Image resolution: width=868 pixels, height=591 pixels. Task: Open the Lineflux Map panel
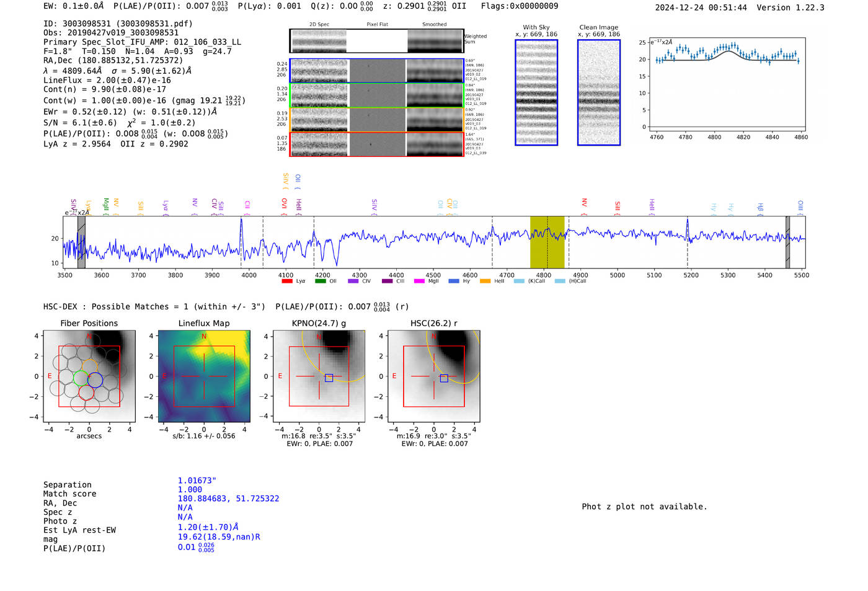(x=204, y=376)
